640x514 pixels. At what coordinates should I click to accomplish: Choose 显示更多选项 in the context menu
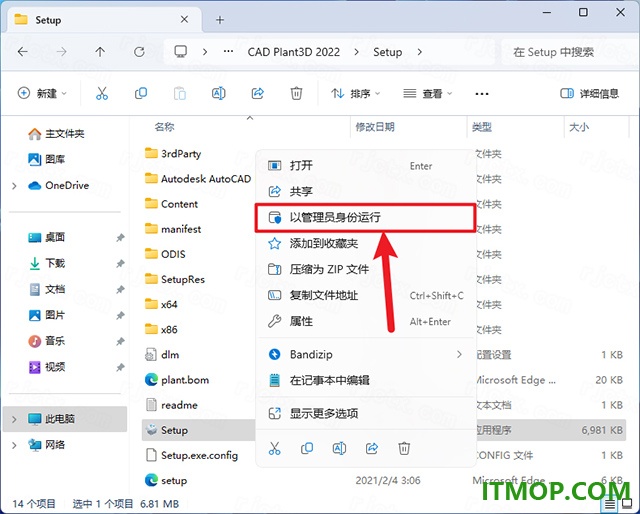[366, 414]
